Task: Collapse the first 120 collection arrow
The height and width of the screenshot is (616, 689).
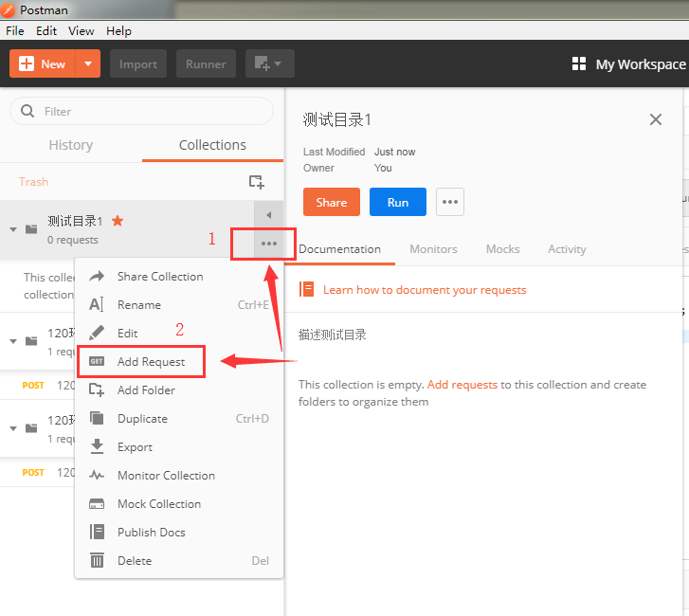Action: (x=13, y=341)
